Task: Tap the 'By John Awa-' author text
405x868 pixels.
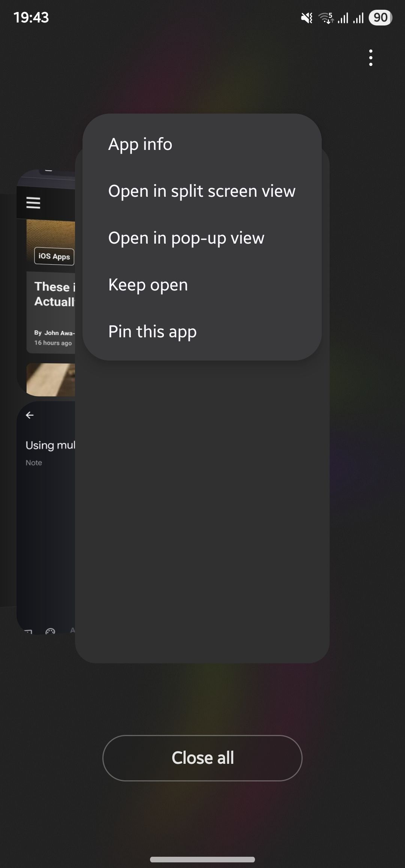Action: [x=54, y=333]
